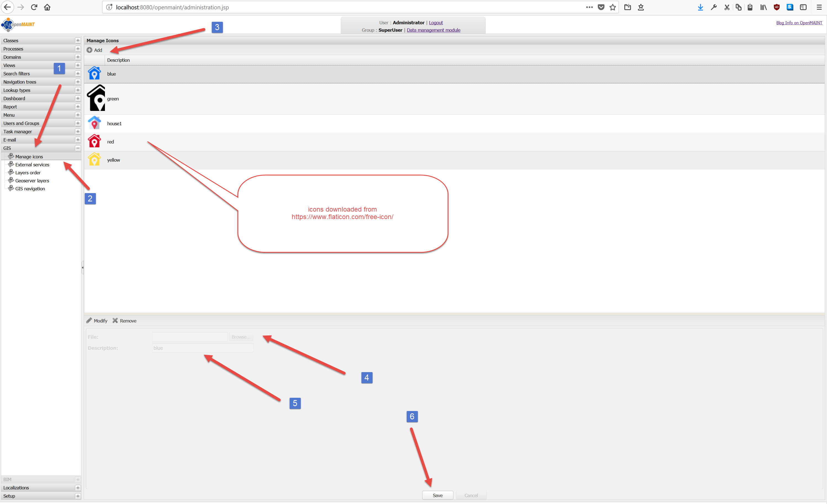
Task: Bookmark page with star icon
Action: [612, 7]
